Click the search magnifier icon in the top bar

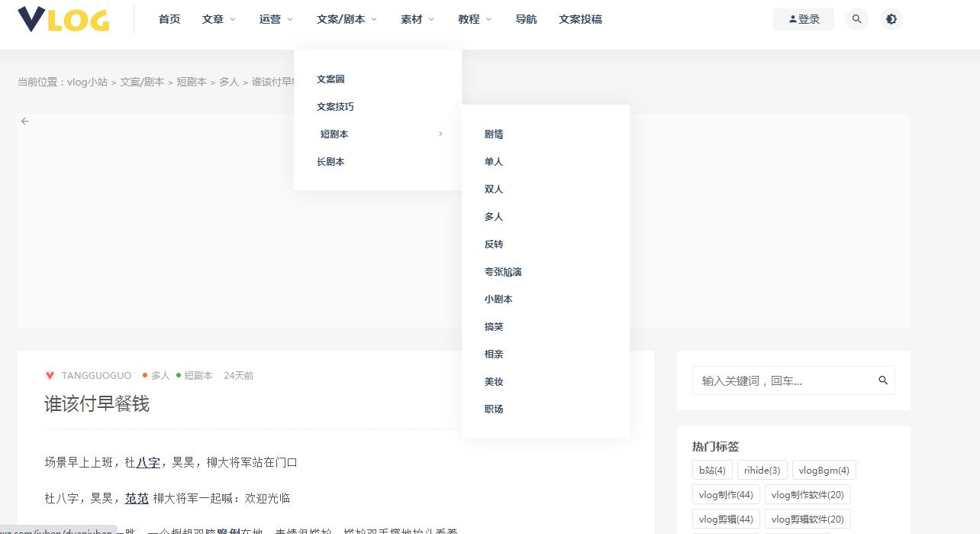856,18
